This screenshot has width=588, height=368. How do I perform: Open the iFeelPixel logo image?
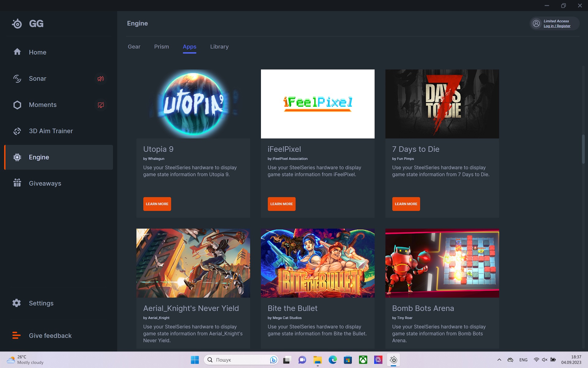coord(318,104)
